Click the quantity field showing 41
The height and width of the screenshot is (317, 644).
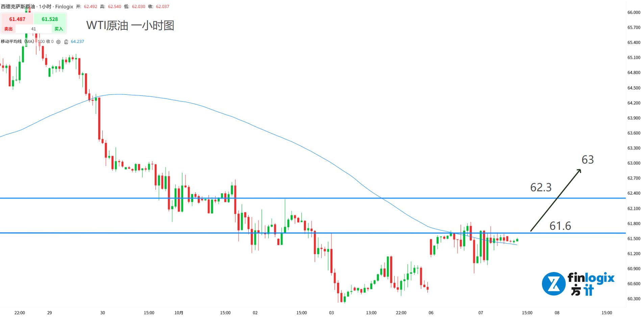(33, 29)
